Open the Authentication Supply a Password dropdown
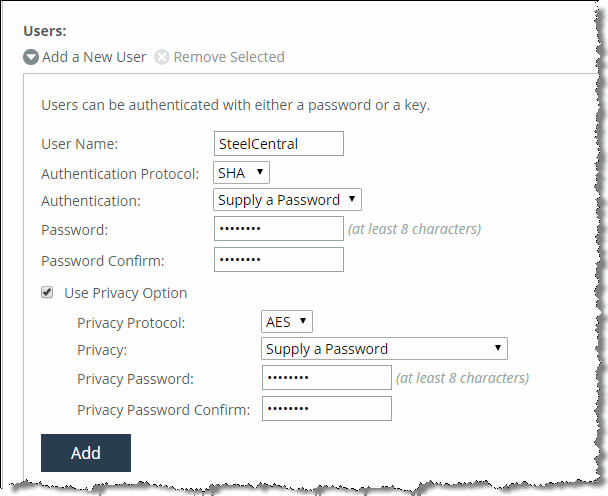Viewport: 608px width, 496px height. [x=287, y=200]
